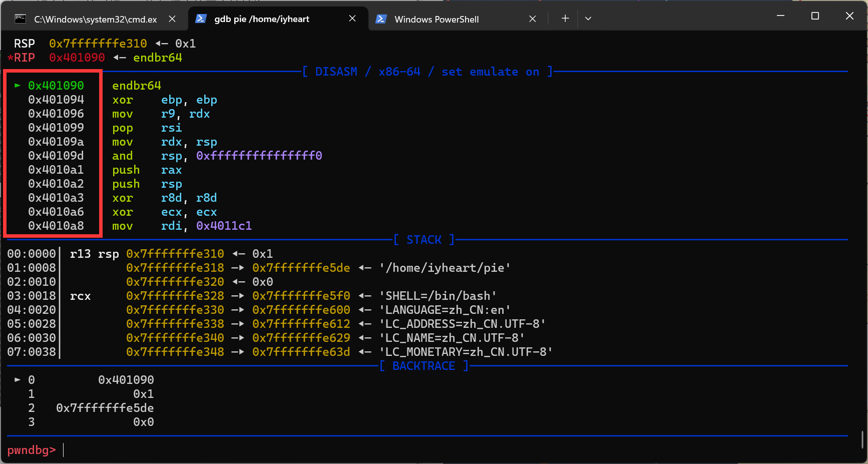Close the Windows PowerShell tab
The width and height of the screenshot is (868, 464).
[x=533, y=19]
